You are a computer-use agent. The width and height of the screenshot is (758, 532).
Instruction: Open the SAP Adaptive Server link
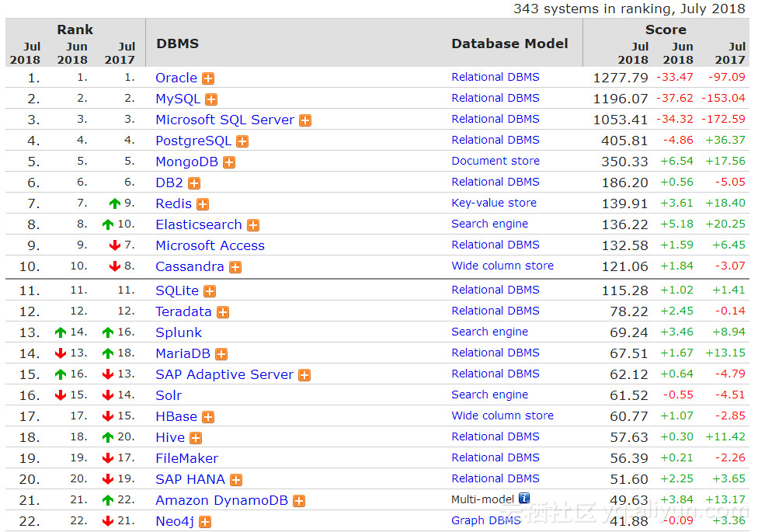coord(224,375)
